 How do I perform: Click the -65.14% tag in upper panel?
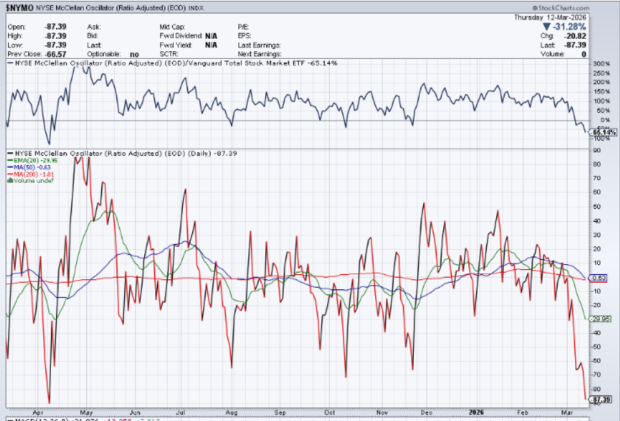click(x=602, y=132)
